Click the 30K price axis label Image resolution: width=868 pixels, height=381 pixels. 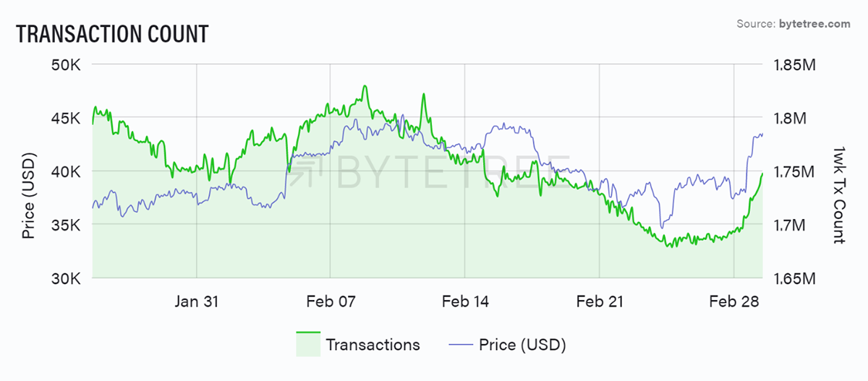click(x=66, y=279)
